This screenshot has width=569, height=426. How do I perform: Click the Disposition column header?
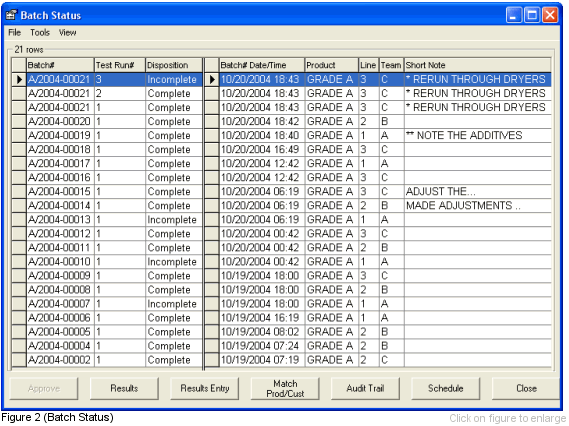point(174,65)
